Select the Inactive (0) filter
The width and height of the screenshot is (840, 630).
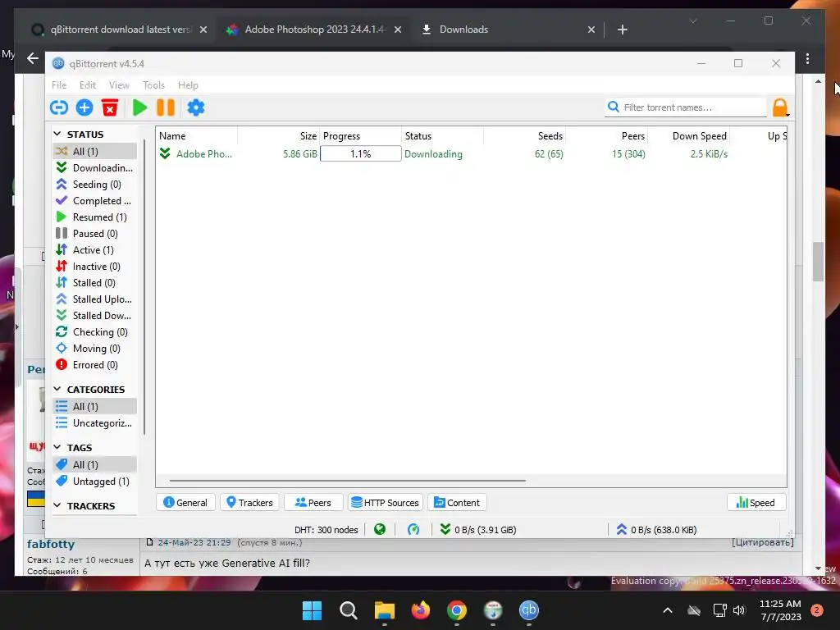tap(95, 267)
